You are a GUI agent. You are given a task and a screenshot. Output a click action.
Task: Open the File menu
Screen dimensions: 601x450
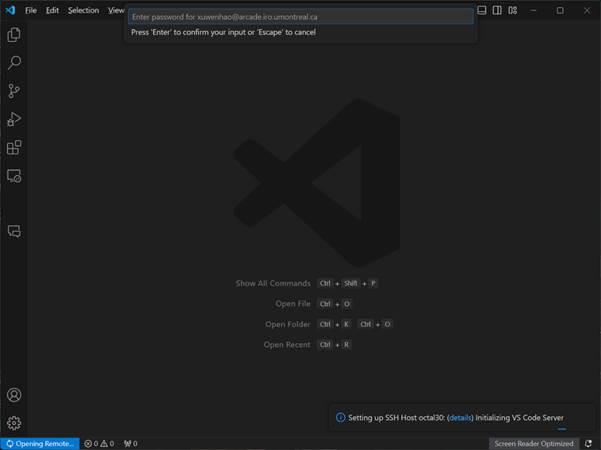tap(31, 10)
